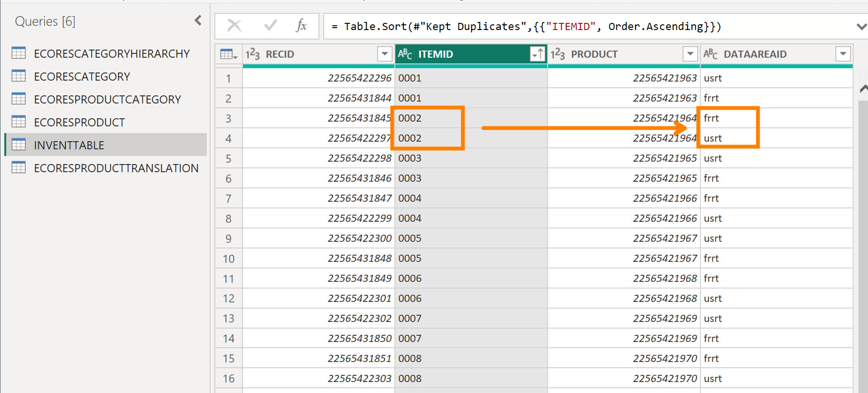Viewport: 868px width, 393px height.
Task: Open the RECID column filter dropdown
Action: pyautogui.click(x=384, y=54)
